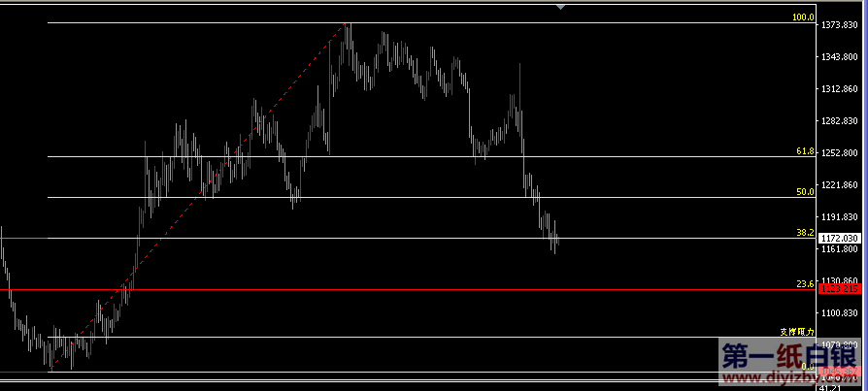Click the chart shift triangle marker at top

click(x=560, y=6)
